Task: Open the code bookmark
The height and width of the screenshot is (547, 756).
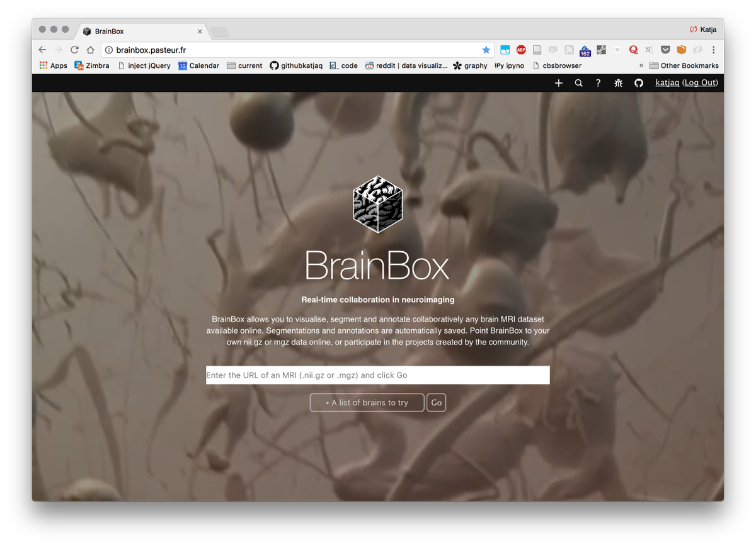Action: (x=343, y=65)
